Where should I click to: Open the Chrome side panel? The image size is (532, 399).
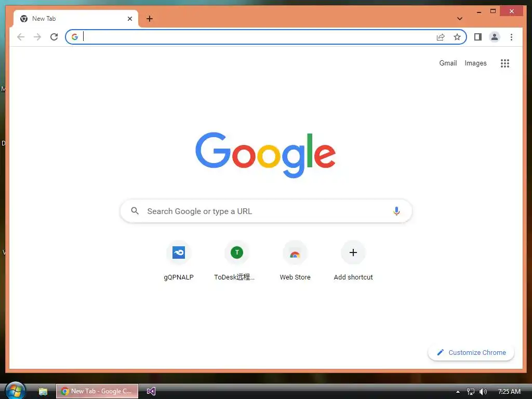pyautogui.click(x=478, y=37)
